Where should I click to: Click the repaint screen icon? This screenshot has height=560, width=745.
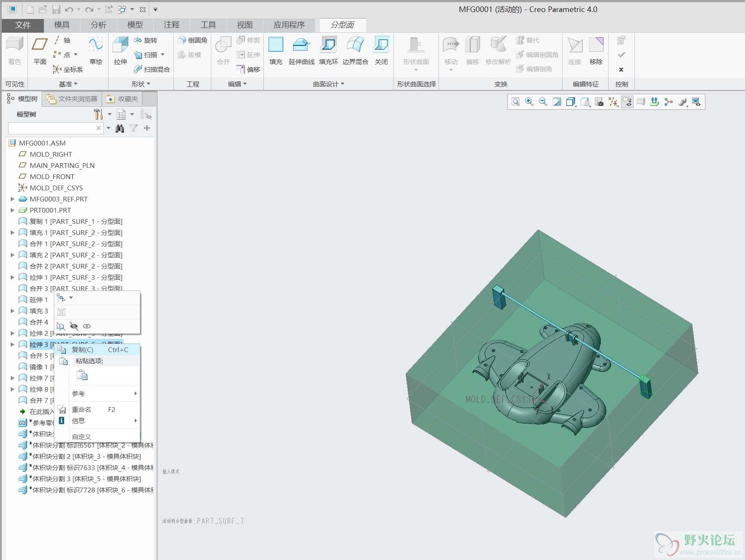point(556,102)
